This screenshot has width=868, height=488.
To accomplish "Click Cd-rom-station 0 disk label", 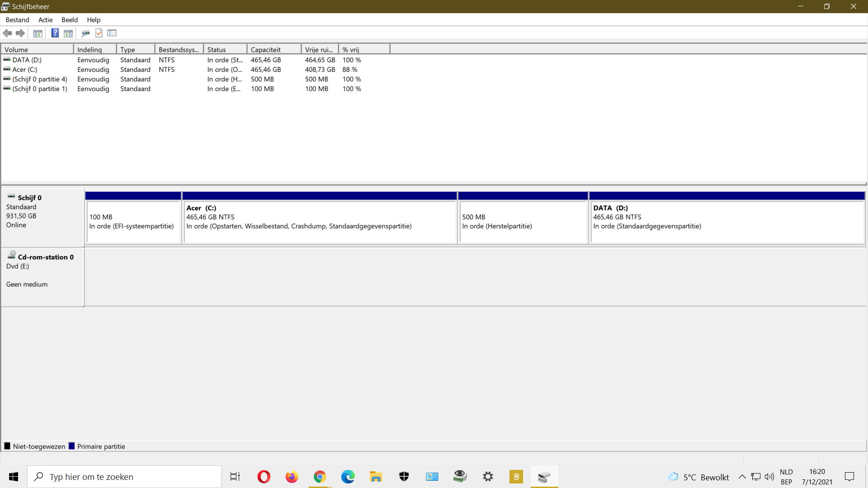I will (45, 257).
